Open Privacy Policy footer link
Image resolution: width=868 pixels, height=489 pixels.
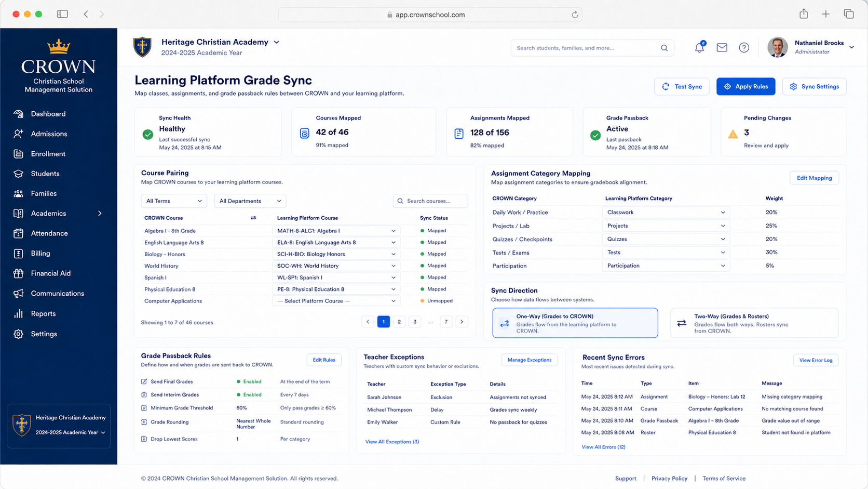(669, 479)
